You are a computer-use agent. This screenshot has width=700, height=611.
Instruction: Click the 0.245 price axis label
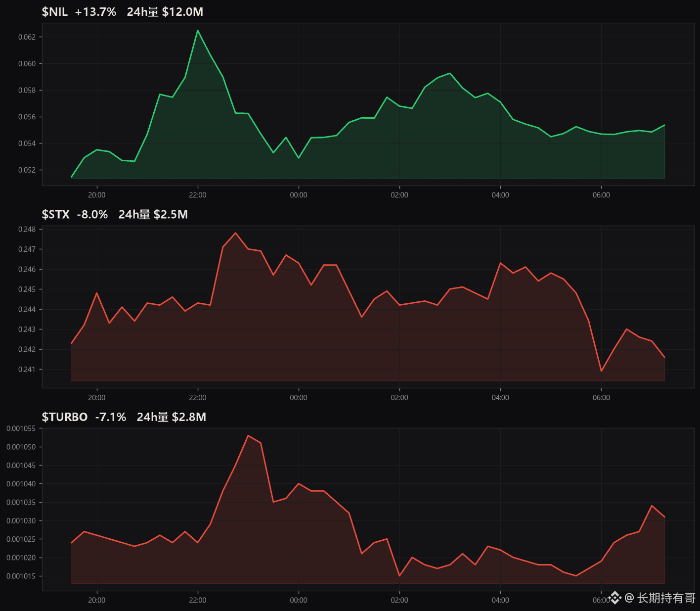pos(27,289)
